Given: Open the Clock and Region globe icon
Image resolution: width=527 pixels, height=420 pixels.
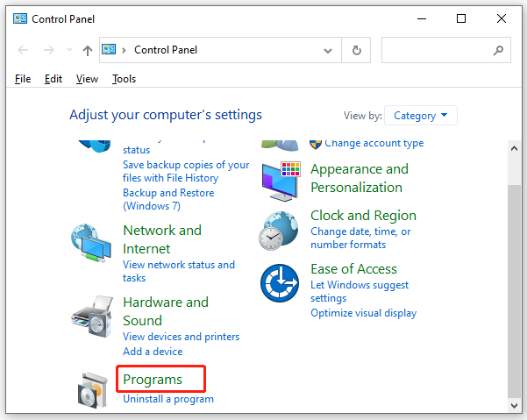Looking at the screenshot, I should click(x=279, y=231).
